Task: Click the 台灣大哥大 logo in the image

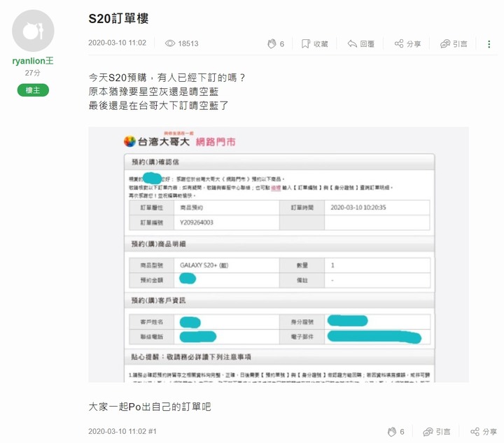Action: click(157, 141)
